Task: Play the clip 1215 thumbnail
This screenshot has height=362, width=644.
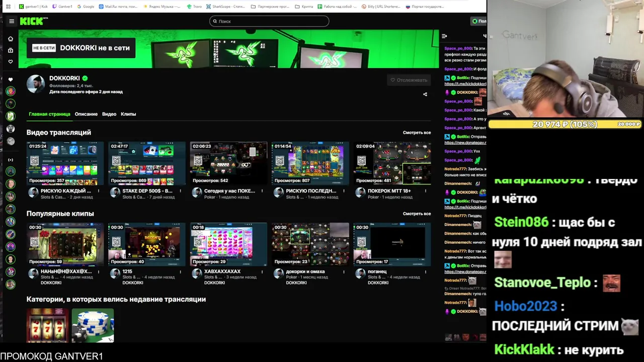Action: [x=147, y=244]
